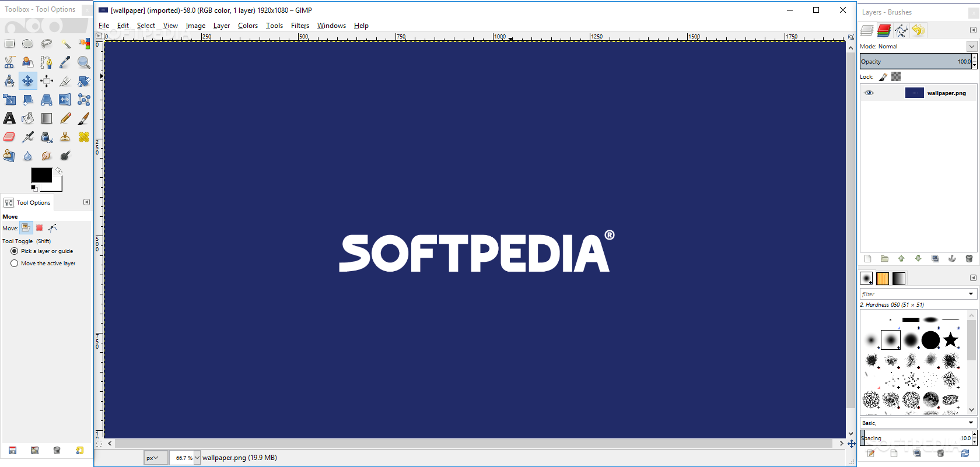Viewport: 980px width, 467px height.
Task: Select the Text tool
Action: 9,118
